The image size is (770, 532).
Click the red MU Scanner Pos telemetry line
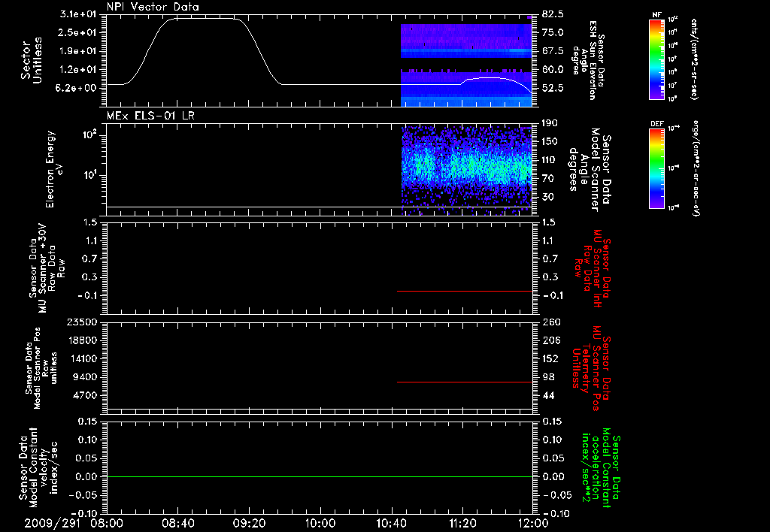(465, 382)
